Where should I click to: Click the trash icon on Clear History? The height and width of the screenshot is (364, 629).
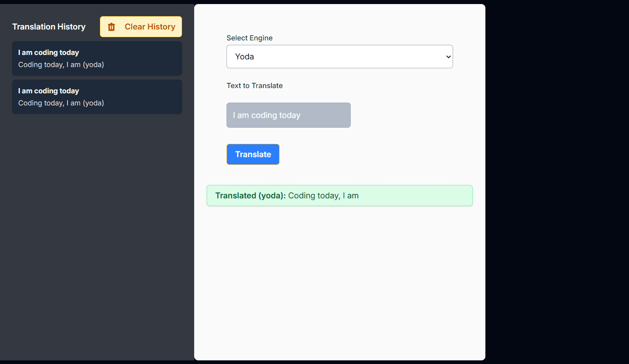[111, 27]
